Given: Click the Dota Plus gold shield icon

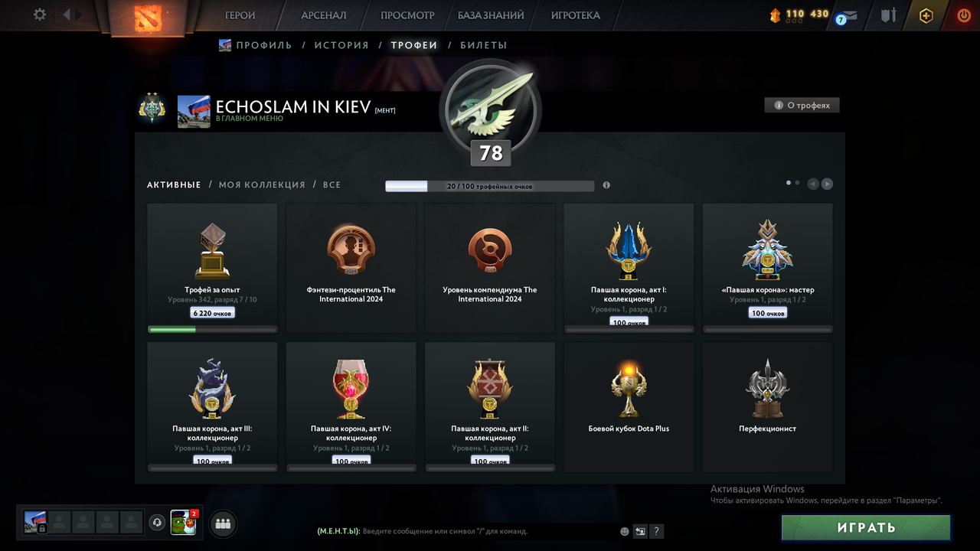Looking at the screenshot, I should tap(926, 15).
